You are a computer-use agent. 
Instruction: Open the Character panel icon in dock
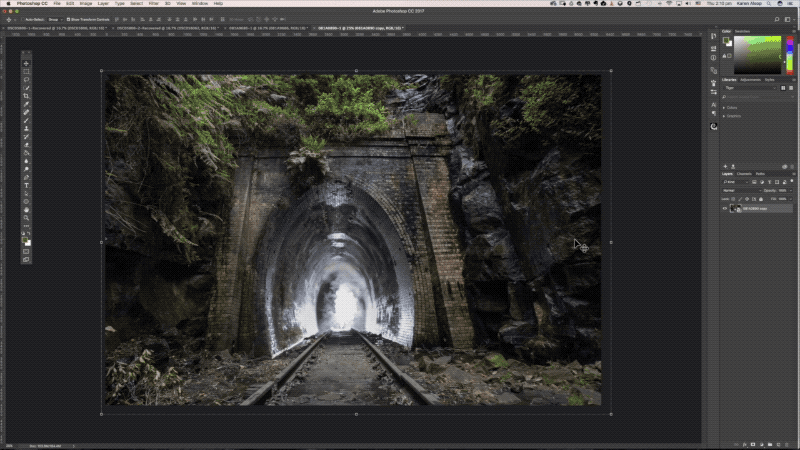point(713,105)
